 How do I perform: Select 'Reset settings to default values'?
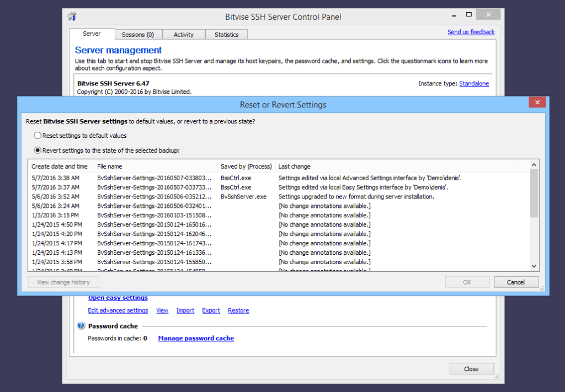click(x=38, y=135)
